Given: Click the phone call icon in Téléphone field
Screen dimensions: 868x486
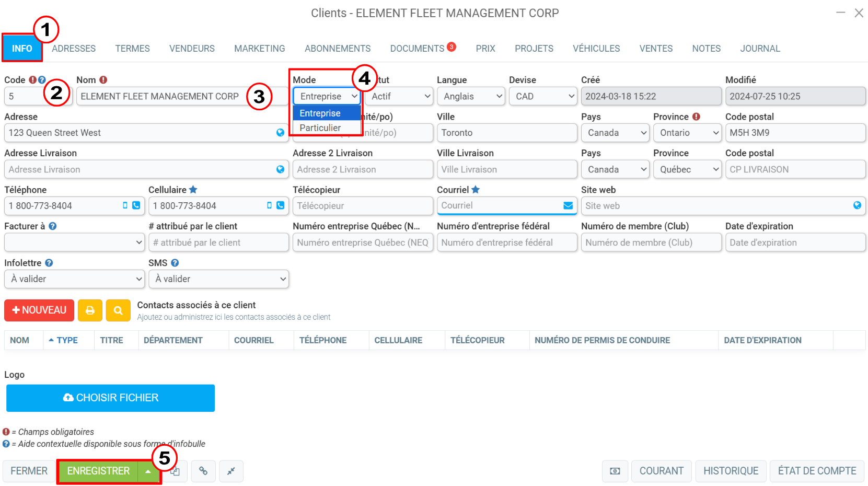Looking at the screenshot, I should [136, 205].
